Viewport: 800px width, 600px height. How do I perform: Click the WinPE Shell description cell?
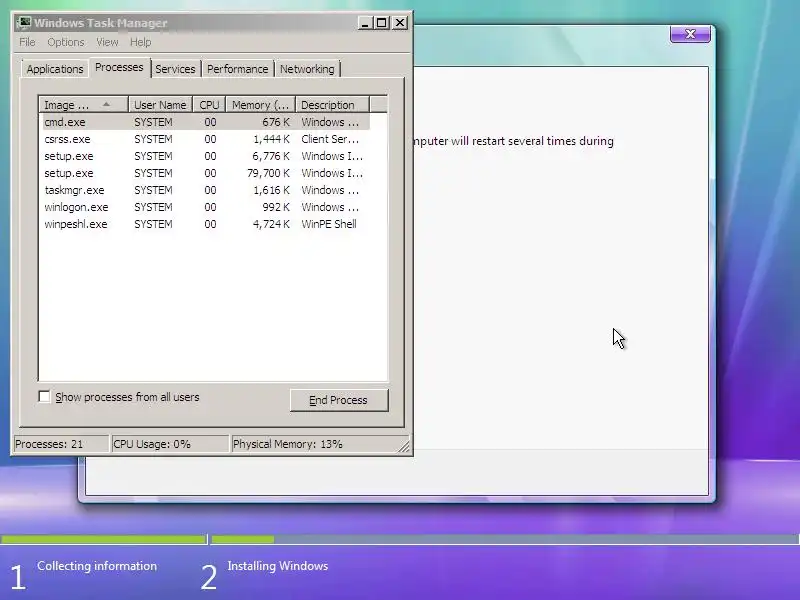point(329,224)
